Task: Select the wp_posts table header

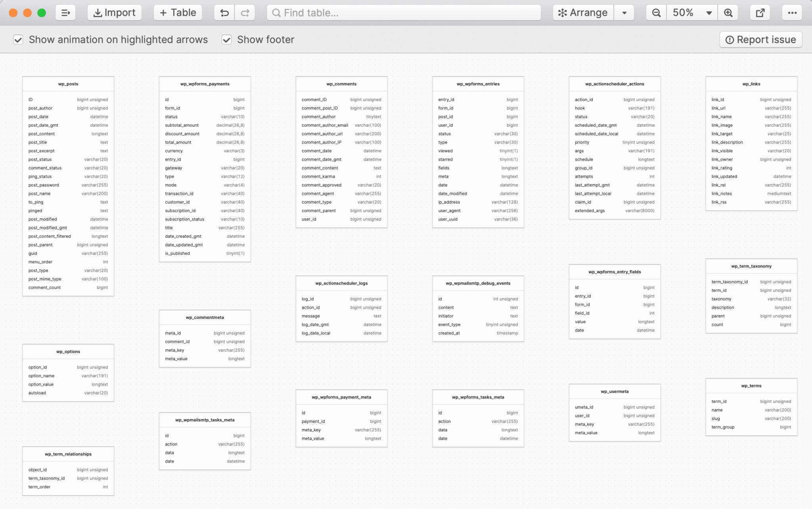Action: 68,84
